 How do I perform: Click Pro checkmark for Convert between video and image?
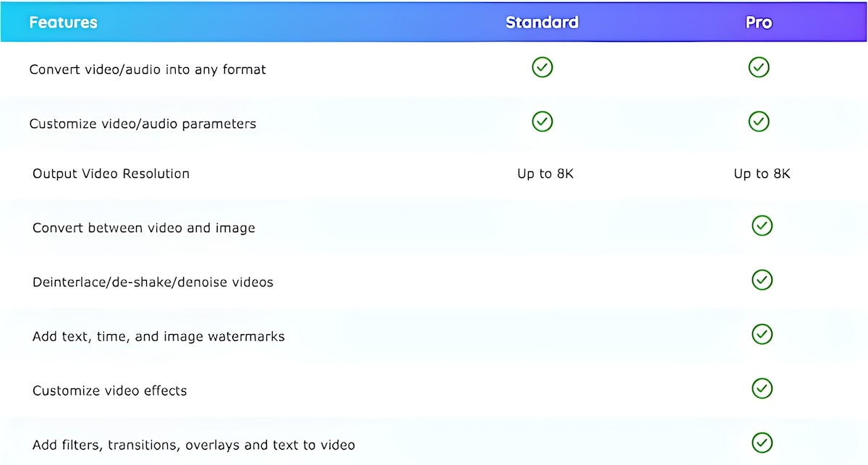click(x=762, y=226)
